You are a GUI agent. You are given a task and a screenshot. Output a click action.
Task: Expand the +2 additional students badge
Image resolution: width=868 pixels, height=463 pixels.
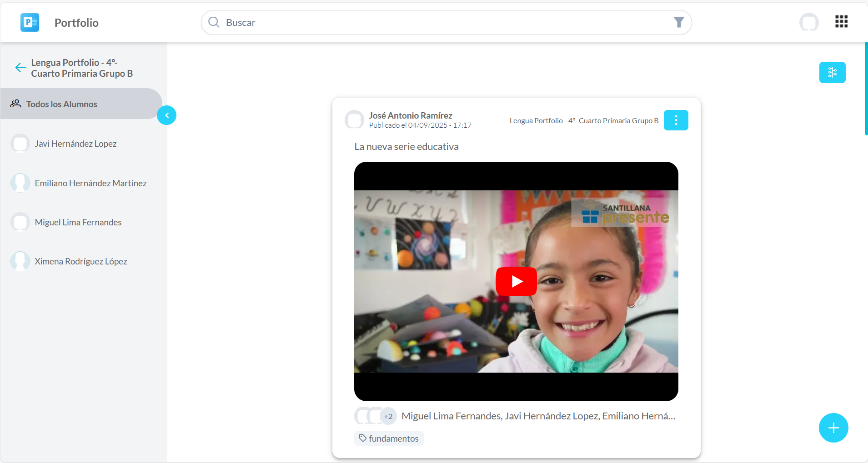click(x=388, y=416)
